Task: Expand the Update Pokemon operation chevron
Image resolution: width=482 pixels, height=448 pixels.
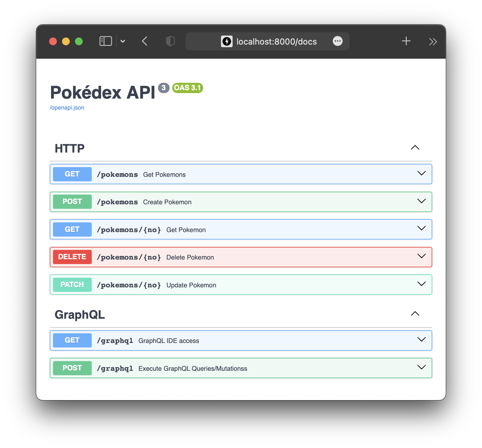Action: [421, 284]
